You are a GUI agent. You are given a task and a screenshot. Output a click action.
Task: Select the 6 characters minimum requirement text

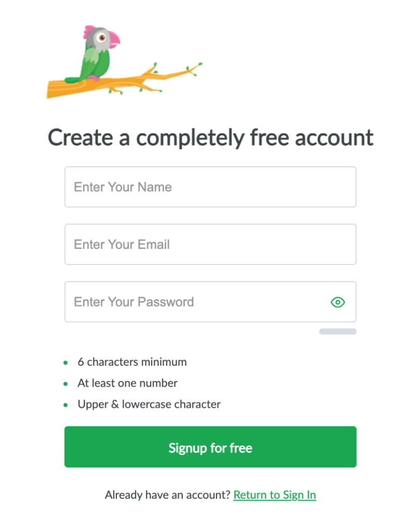[132, 362]
